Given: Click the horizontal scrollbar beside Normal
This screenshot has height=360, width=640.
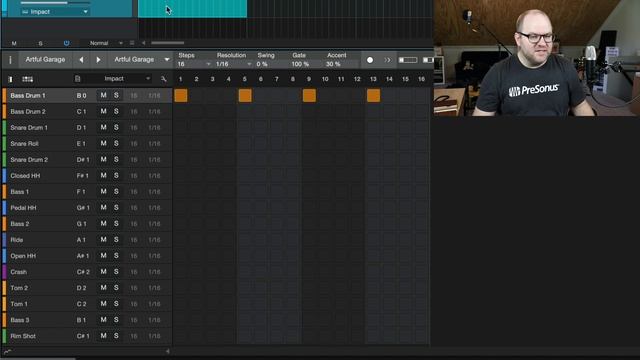Looking at the screenshot, I should tap(167, 43).
